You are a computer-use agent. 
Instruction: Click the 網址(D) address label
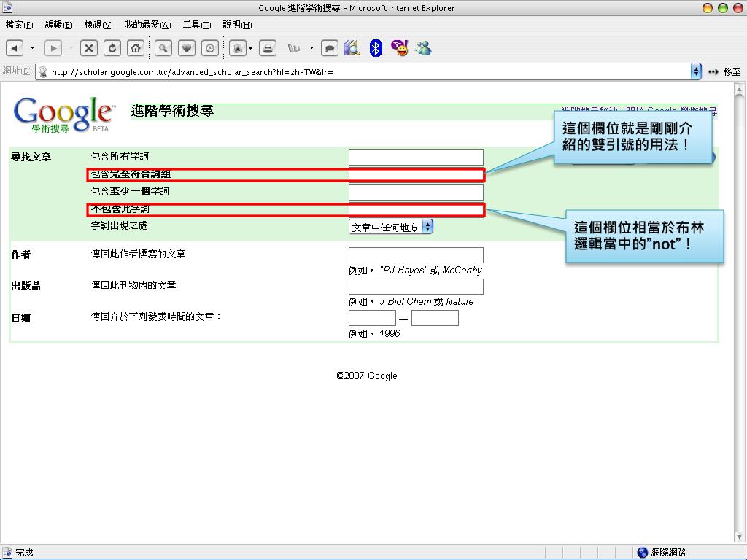(18, 71)
